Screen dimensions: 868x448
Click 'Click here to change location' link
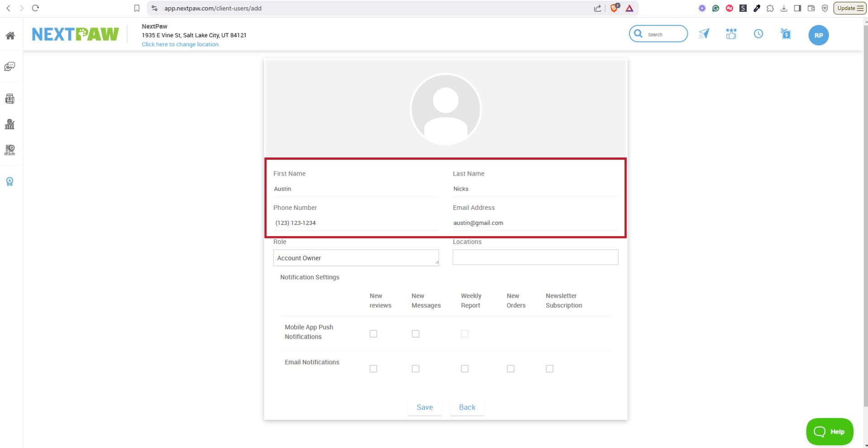click(x=180, y=44)
